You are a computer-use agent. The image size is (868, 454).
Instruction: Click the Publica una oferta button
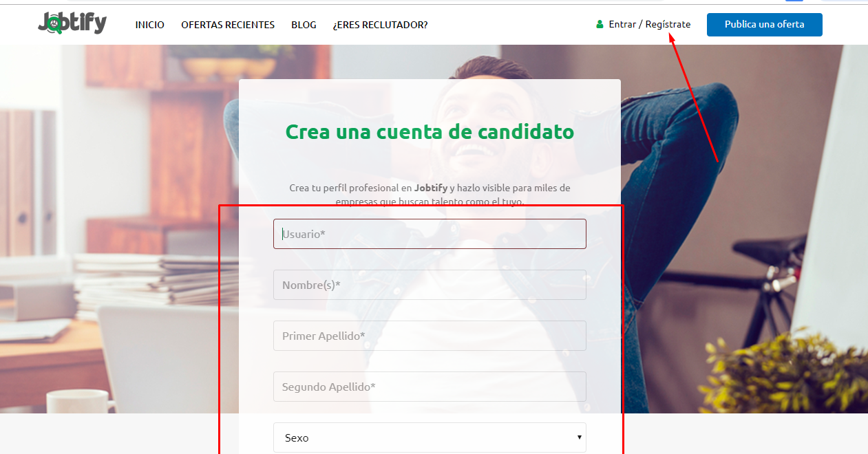click(764, 24)
